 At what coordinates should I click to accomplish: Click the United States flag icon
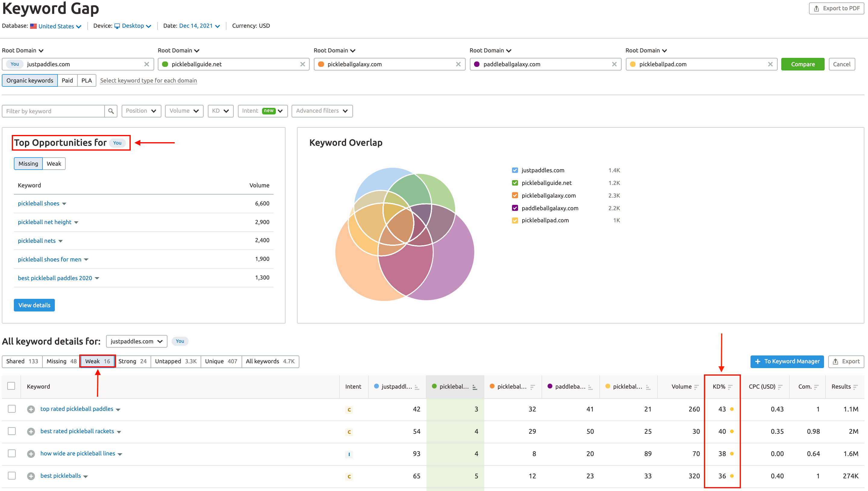pos(33,26)
